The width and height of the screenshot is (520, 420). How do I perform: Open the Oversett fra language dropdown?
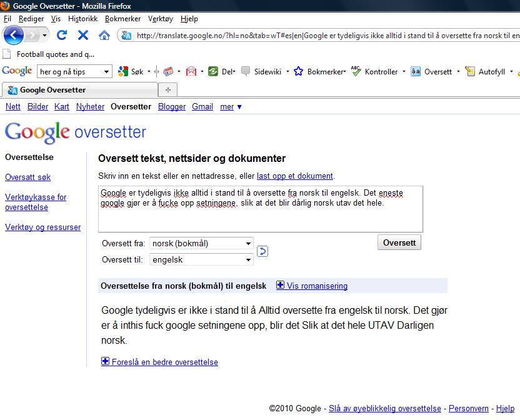coord(201,244)
